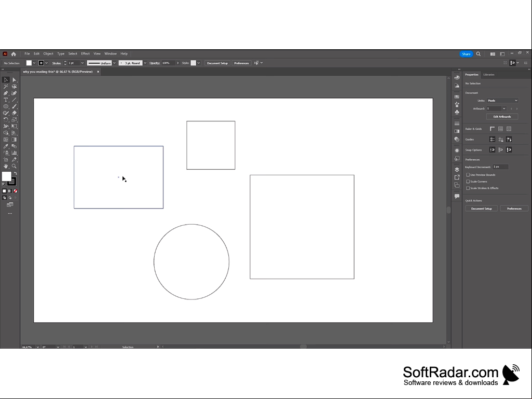This screenshot has height=399, width=532.
Task: Open the Window menu
Action: pos(110,53)
